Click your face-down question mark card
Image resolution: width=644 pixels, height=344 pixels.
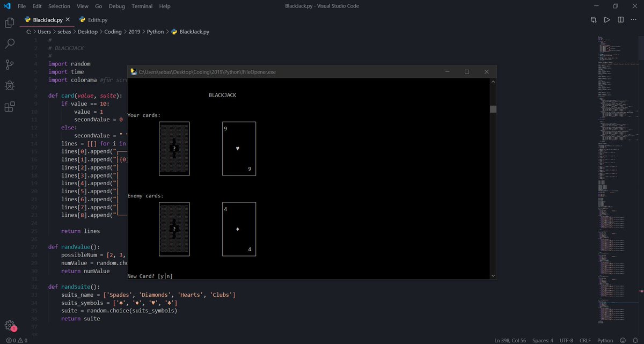[x=174, y=149]
